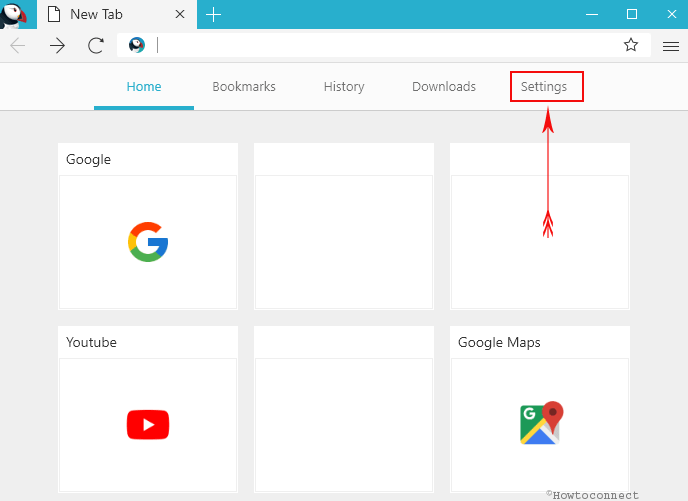Reload the page with refresh icon
The image size is (688, 501).
tap(96, 45)
